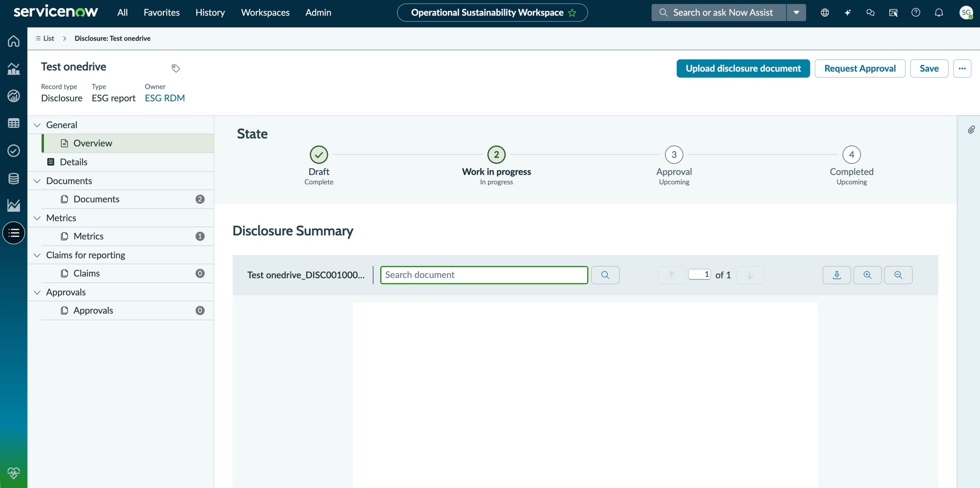Viewport: 980px width, 488px height.
Task: Open the Home icon in left sidebar
Action: 13,41
